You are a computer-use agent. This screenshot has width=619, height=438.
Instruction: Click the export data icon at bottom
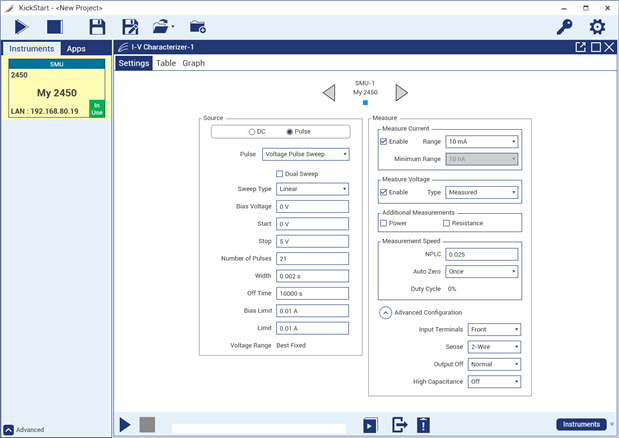(399, 425)
